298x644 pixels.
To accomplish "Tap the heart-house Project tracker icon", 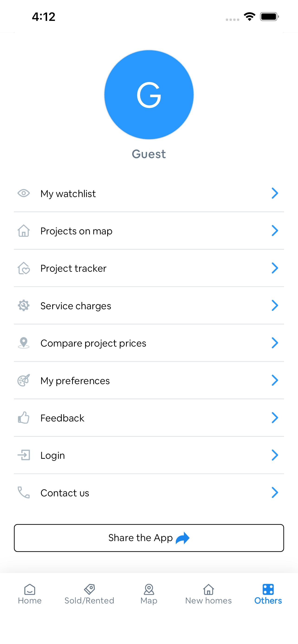I will [23, 268].
